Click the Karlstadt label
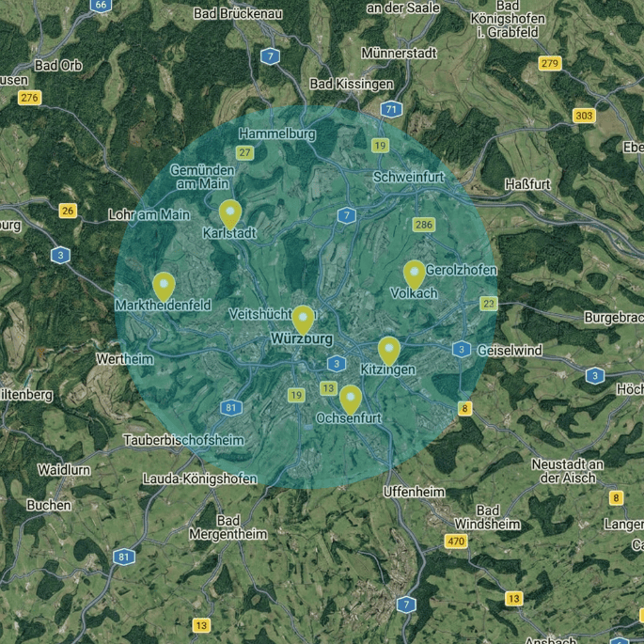This screenshot has width=644, height=644. pos(229,233)
